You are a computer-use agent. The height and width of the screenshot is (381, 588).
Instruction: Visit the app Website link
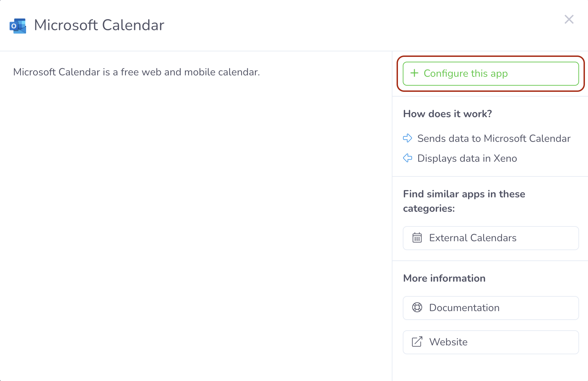click(x=491, y=342)
